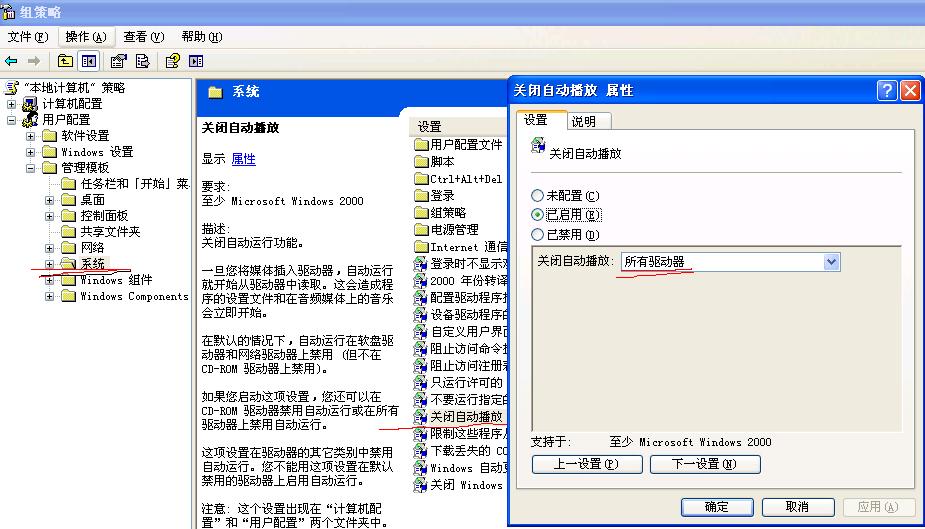Image resolution: width=925 pixels, height=529 pixels.
Task: Collapse the 管理模板 tree node
Action: point(31,168)
